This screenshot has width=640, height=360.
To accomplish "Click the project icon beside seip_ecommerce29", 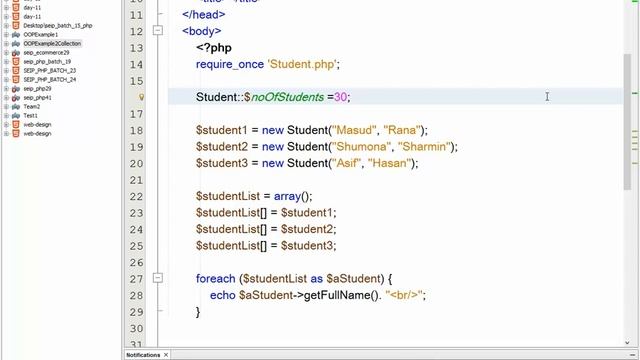I will (x=16, y=53).
